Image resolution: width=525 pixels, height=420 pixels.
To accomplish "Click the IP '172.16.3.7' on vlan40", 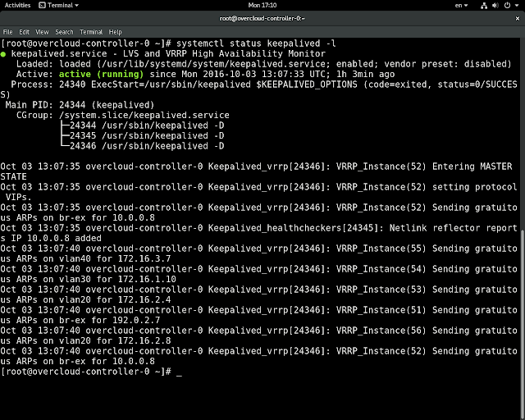I will click(x=144, y=258).
